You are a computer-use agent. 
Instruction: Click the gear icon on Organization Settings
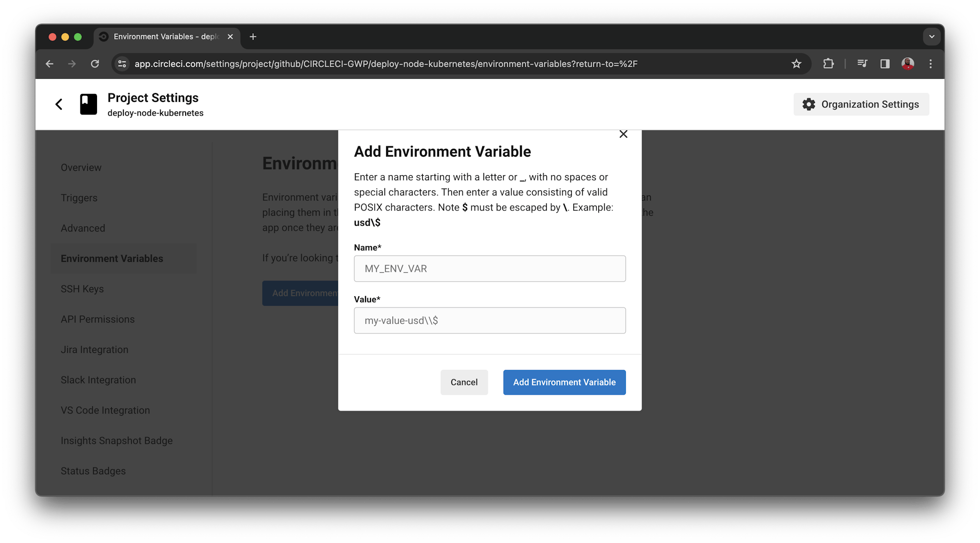click(808, 104)
